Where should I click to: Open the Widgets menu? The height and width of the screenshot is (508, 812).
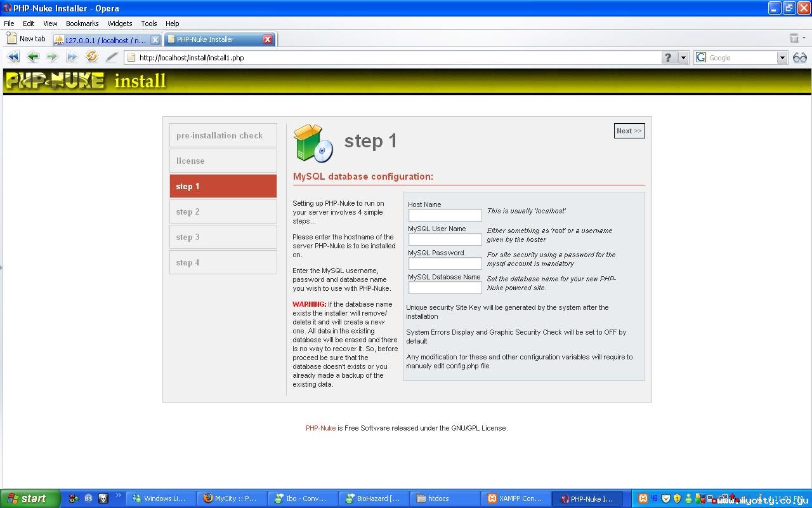click(x=120, y=23)
